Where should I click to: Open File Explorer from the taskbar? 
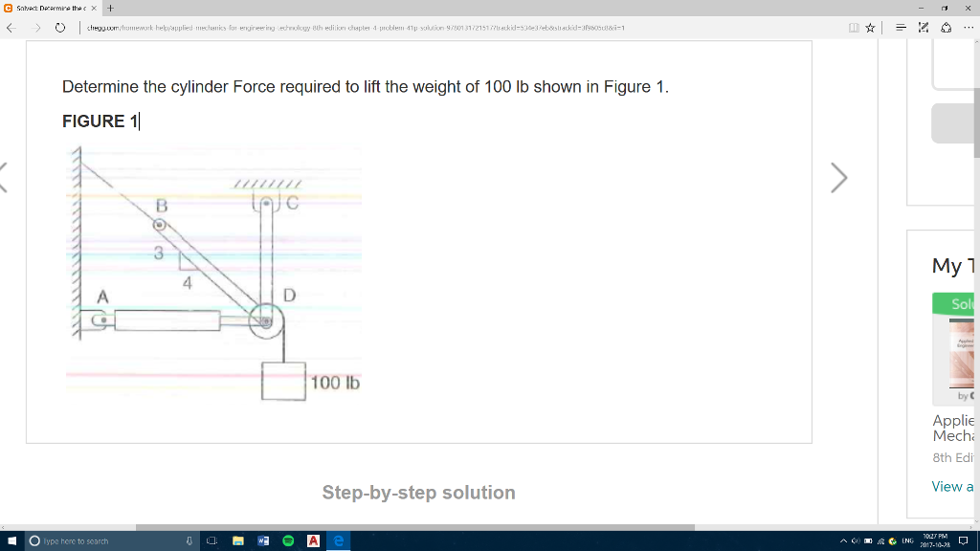(238, 540)
